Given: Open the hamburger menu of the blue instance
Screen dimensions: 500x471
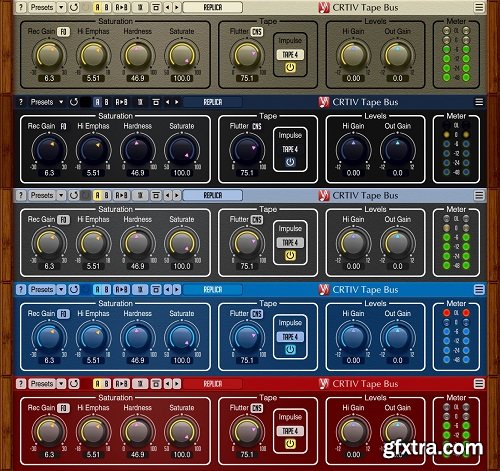Looking at the screenshot, I should click(479, 289).
